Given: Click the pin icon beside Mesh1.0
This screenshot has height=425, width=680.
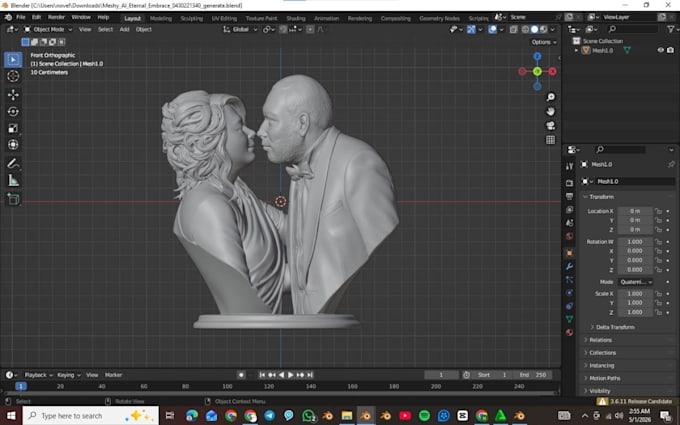Looking at the screenshot, I should (x=671, y=164).
